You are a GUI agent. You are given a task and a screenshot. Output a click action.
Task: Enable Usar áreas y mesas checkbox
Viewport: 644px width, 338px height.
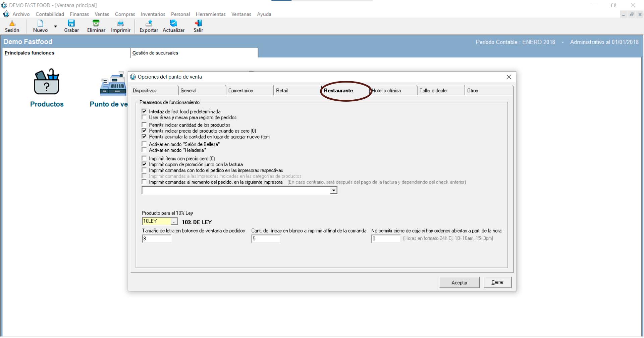point(144,117)
